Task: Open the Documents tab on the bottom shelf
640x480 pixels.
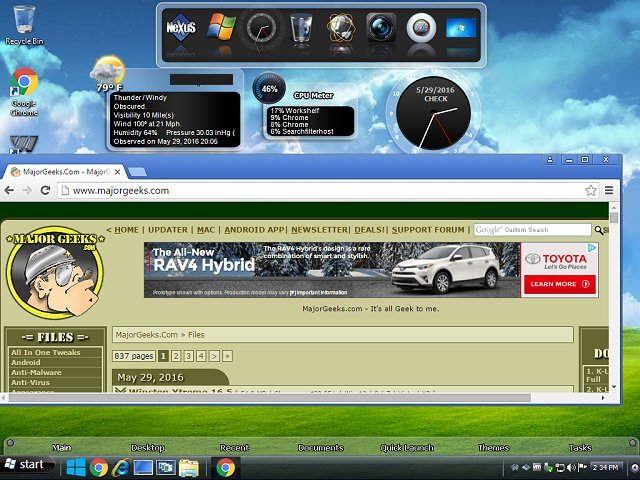Action: [320, 448]
